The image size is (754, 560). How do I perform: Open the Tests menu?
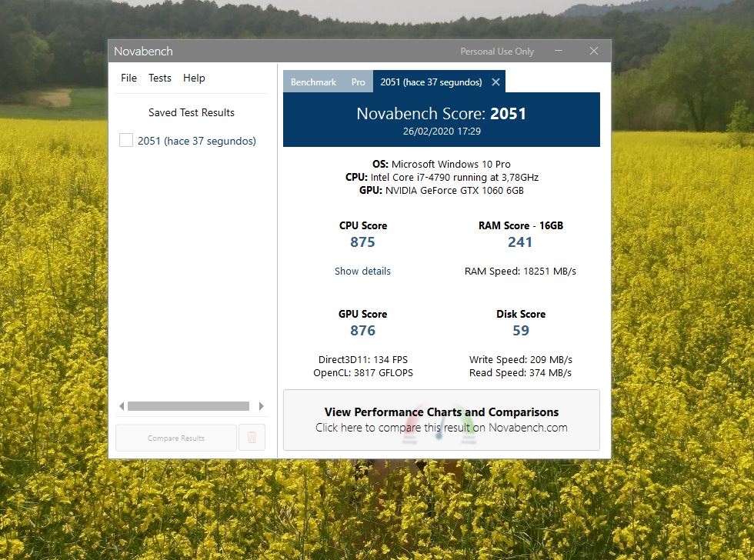(160, 78)
